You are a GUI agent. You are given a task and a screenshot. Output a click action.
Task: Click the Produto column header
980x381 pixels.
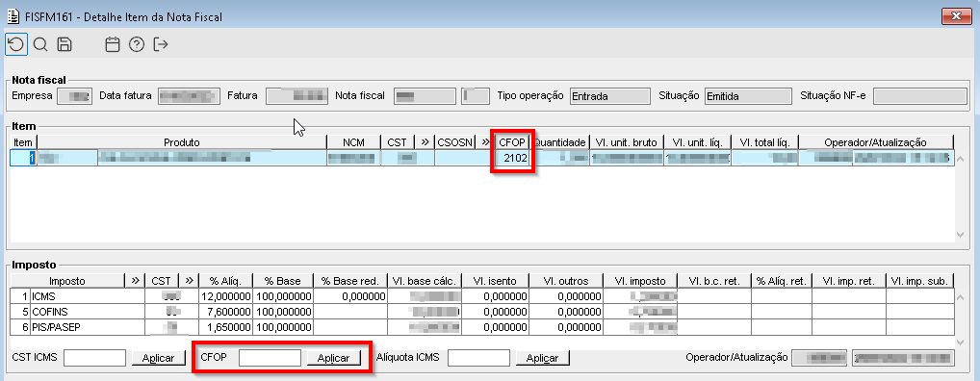pyautogui.click(x=182, y=142)
